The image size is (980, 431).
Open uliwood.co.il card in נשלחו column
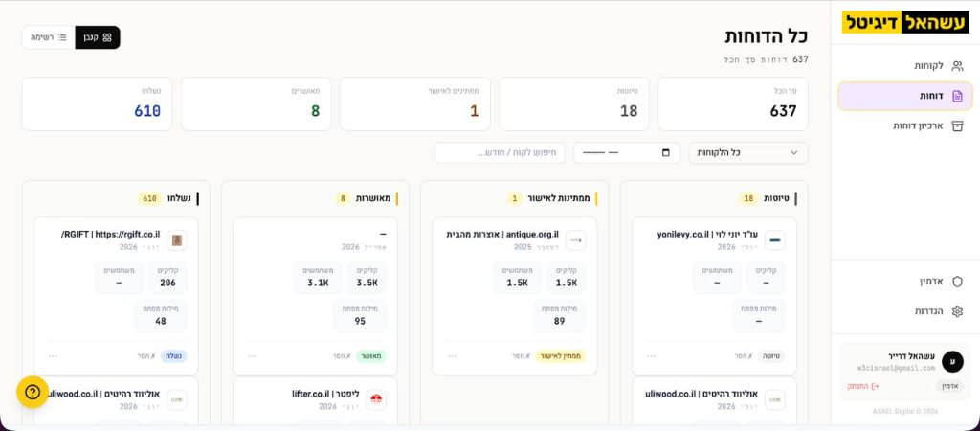click(x=103, y=394)
